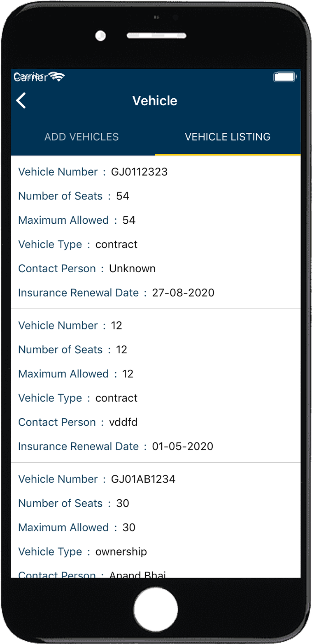Tap the back arrow icon
This screenshot has width=312, height=644.
coord(21,101)
